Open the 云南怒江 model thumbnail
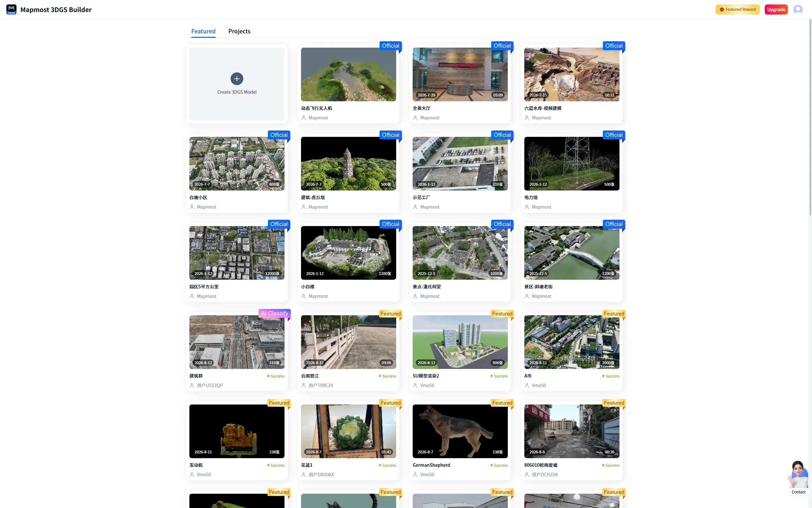 click(x=348, y=342)
